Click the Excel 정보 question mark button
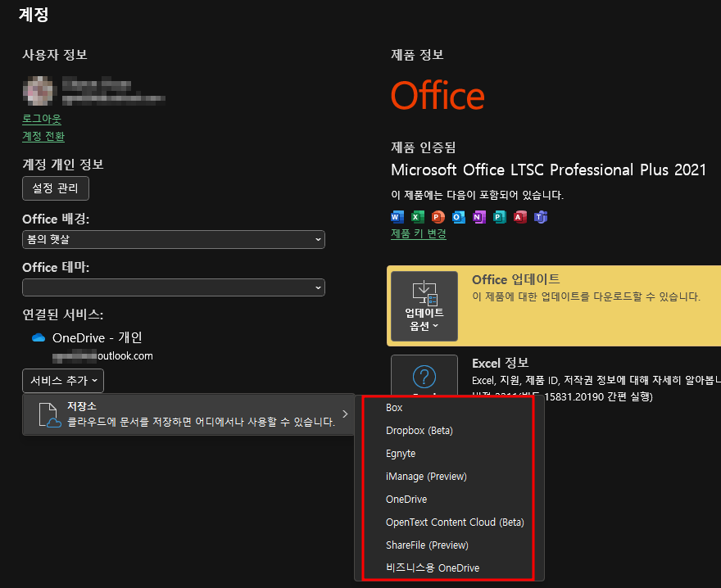 [x=424, y=376]
